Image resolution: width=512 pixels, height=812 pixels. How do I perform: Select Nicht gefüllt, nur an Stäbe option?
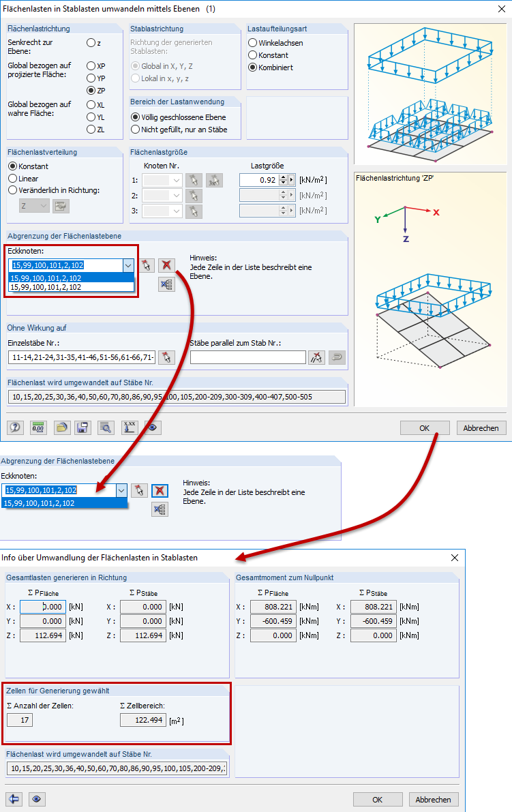[x=136, y=130]
